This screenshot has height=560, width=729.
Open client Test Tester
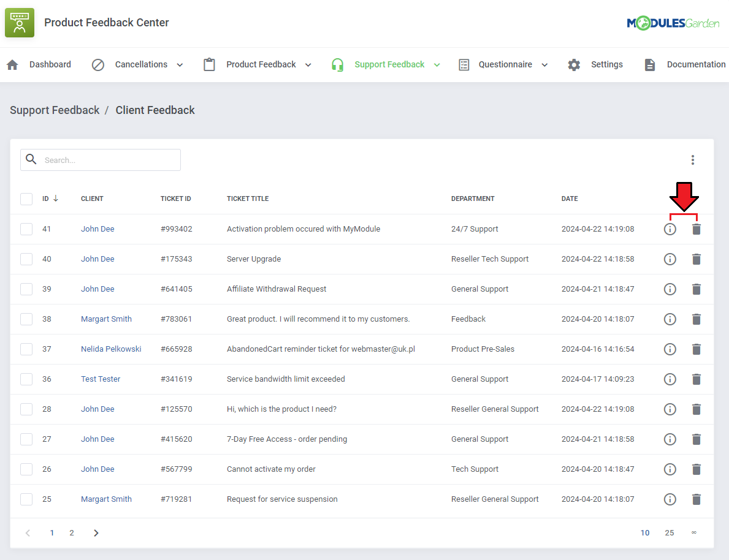[x=101, y=379]
